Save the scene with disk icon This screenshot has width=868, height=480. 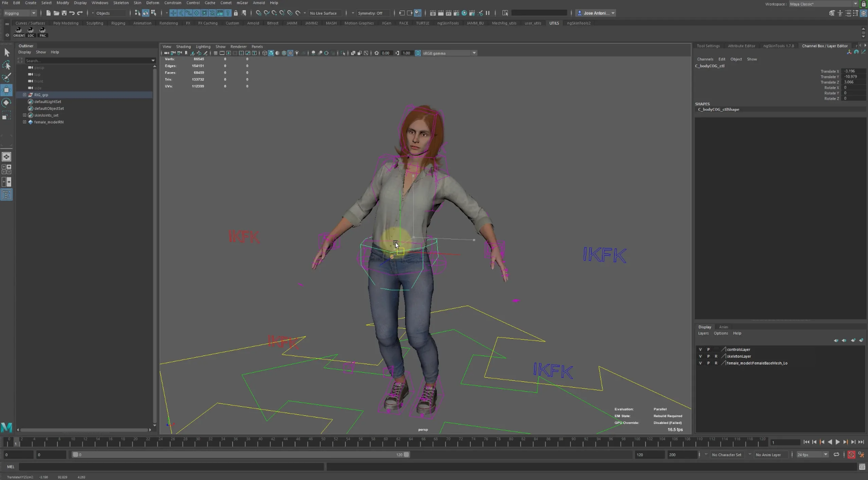click(64, 13)
